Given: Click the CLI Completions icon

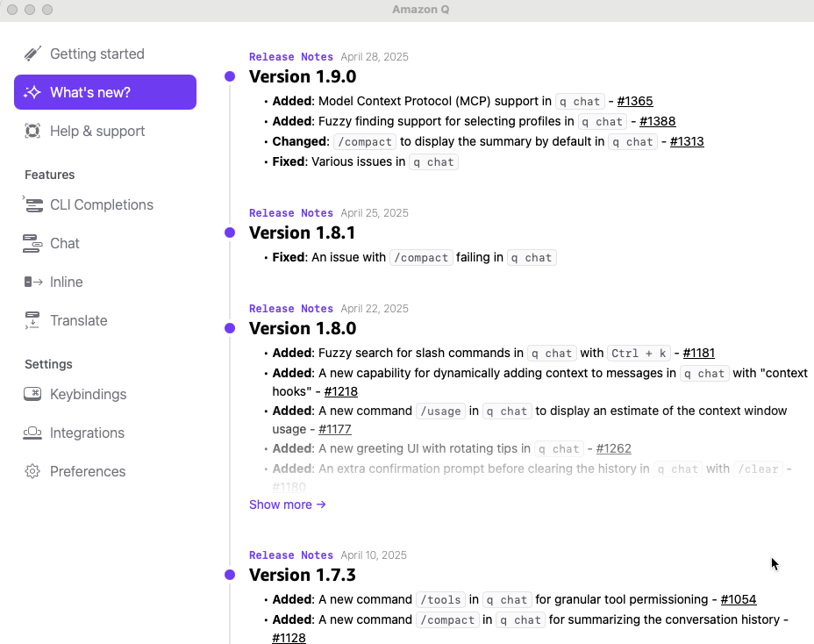Looking at the screenshot, I should coord(32,204).
